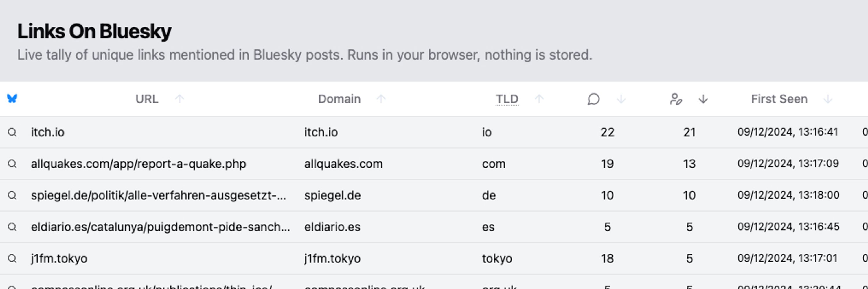Click post count 18 in j1fm.tokyo row

(x=607, y=258)
